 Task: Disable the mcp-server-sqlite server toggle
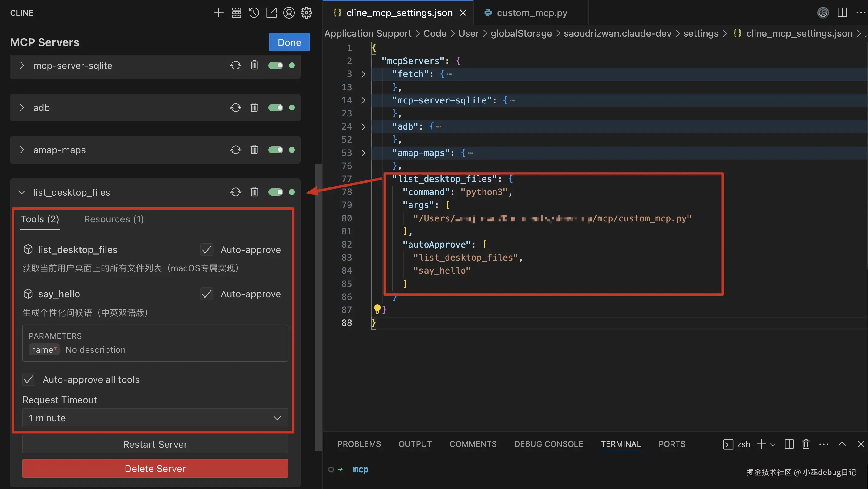275,66
